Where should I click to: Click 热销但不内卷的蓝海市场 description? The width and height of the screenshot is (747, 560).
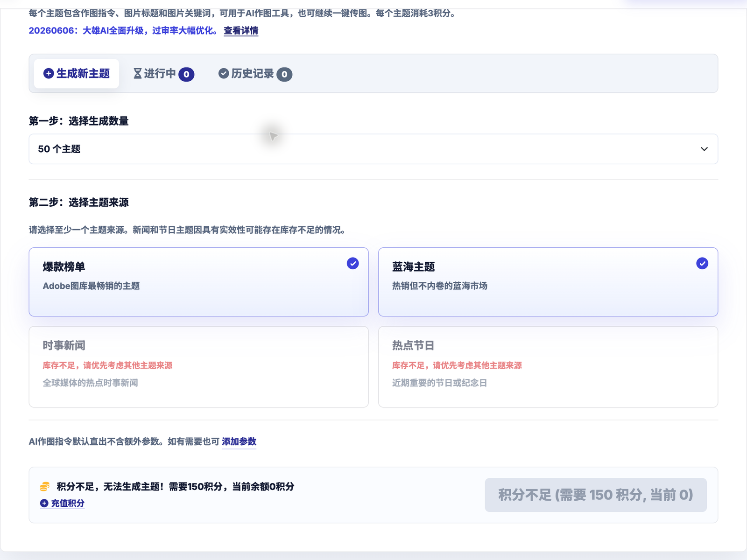tap(440, 286)
